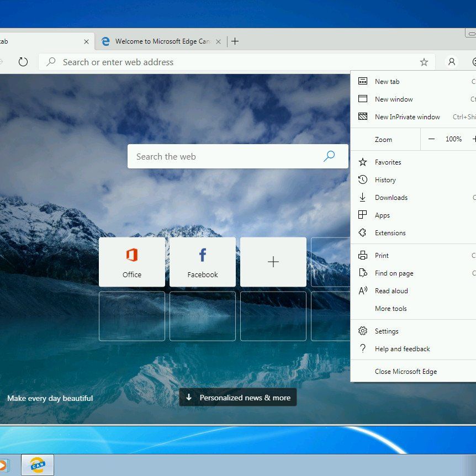Screen dimensions: 476x476
Task: Select New tab in the menu
Action: [413, 81]
